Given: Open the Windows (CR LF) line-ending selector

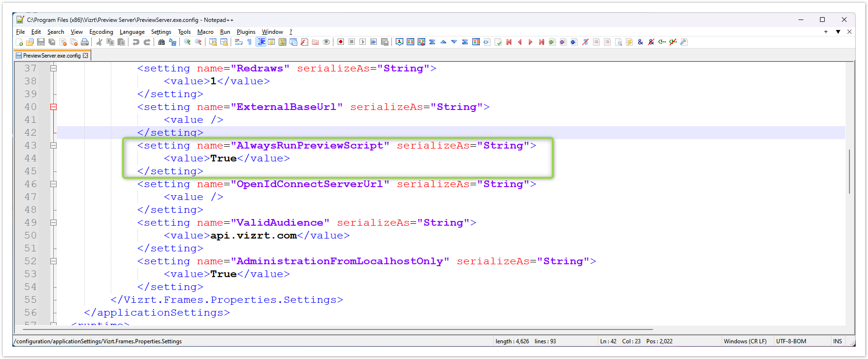Looking at the screenshot, I should click(x=745, y=341).
